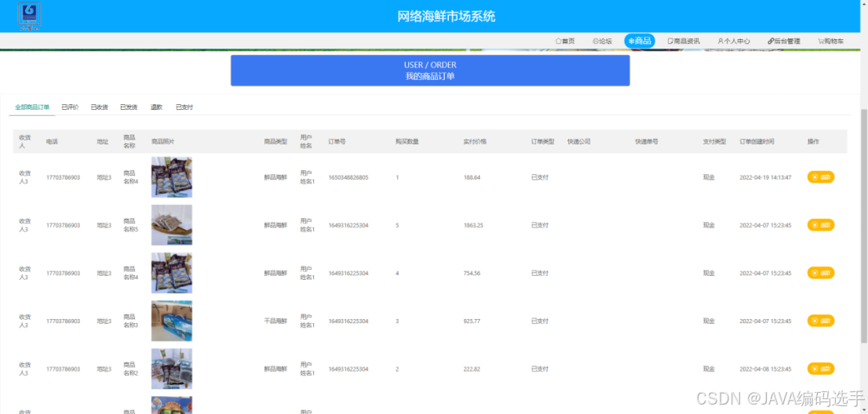Select the highlighted 商品 nav item

[640, 41]
